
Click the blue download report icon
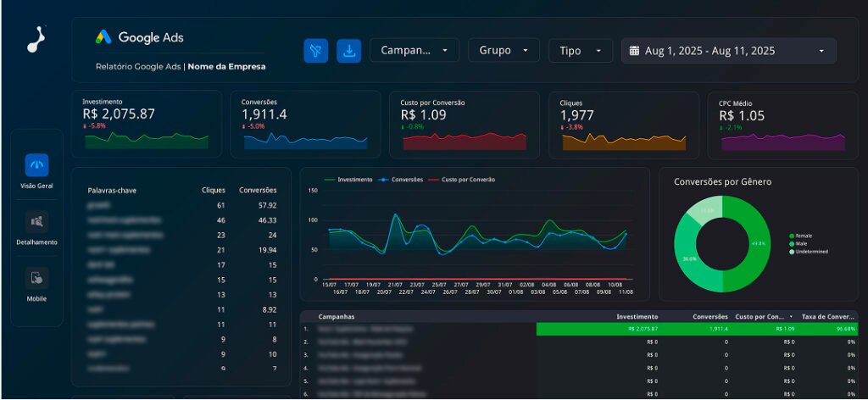[348, 51]
